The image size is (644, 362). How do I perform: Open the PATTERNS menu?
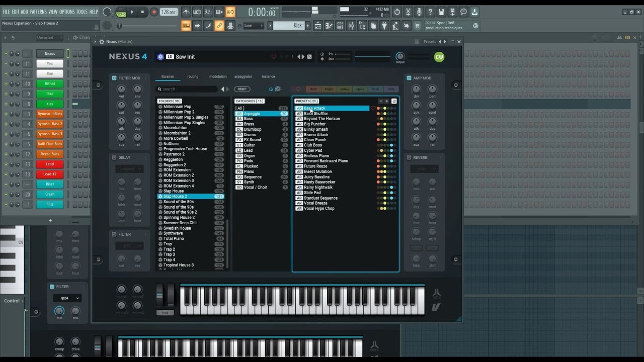[x=38, y=12]
